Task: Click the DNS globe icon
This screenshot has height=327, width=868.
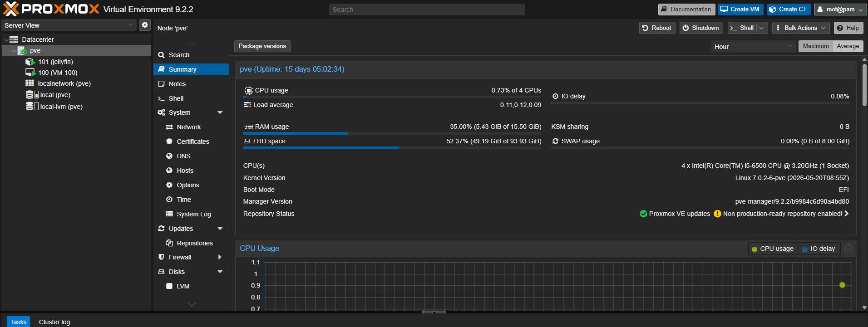Action: click(x=169, y=156)
